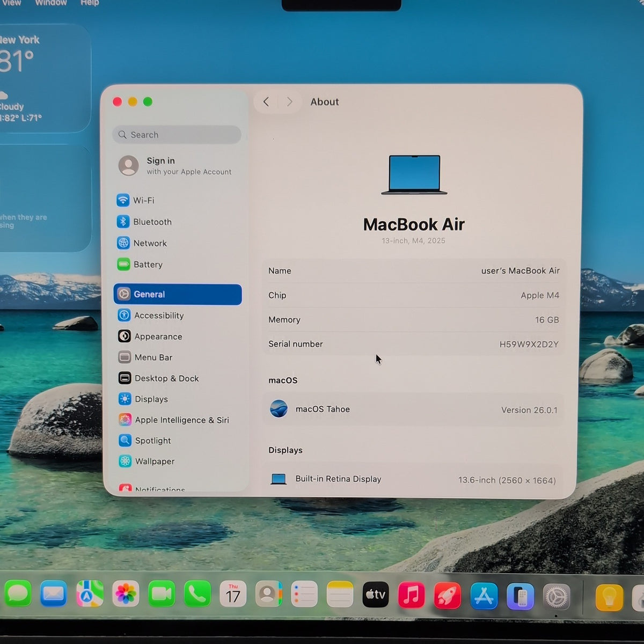This screenshot has width=644, height=644.
Task: Close the System Settings window
Action: [118, 101]
